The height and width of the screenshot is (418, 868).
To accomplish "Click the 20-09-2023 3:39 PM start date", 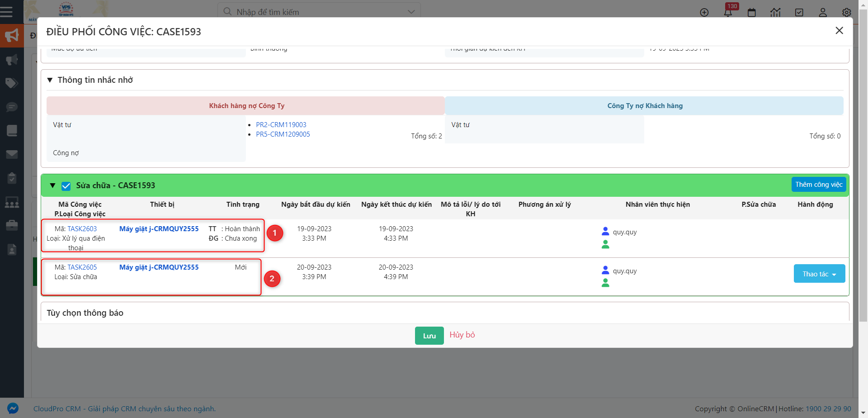I will tap(314, 272).
